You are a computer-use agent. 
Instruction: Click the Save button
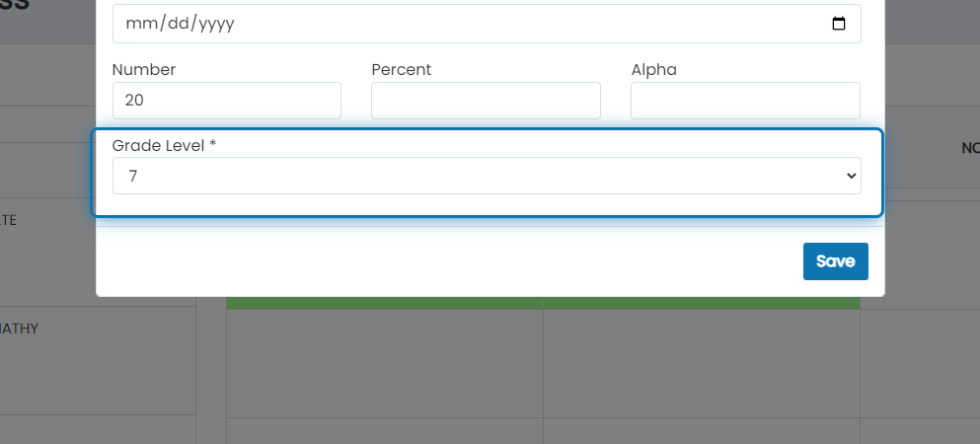(x=836, y=261)
